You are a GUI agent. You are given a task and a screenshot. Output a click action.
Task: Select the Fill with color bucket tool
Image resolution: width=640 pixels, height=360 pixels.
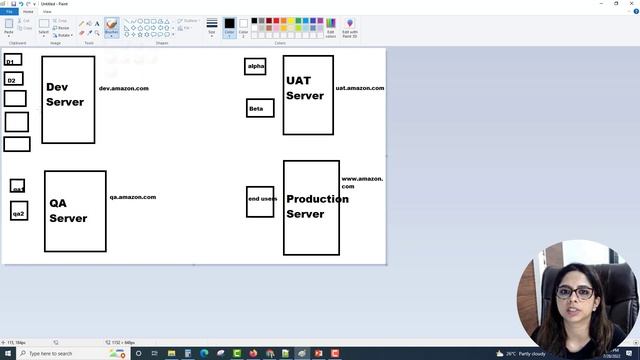click(89, 24)
